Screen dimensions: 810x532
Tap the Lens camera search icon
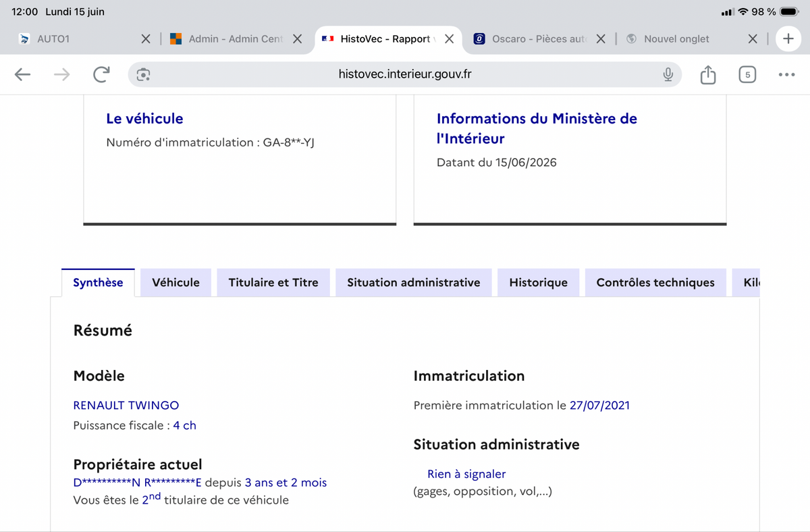pos(143,75)
